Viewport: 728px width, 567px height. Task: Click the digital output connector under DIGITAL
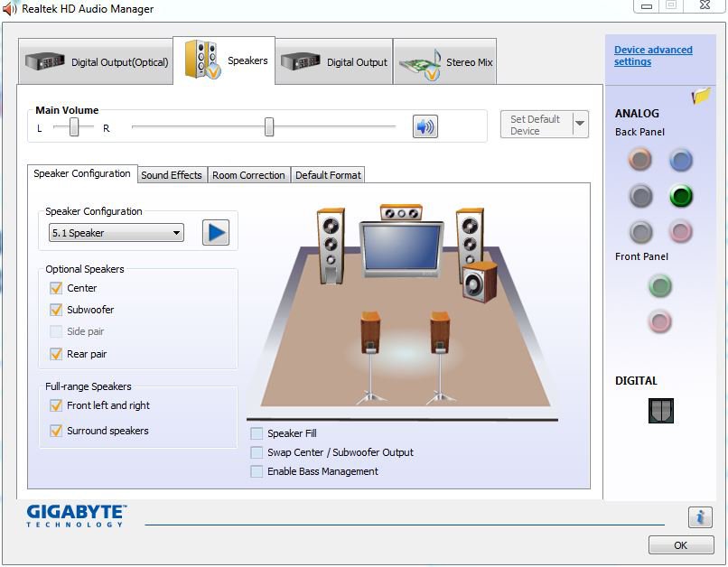tap(659, 410)
